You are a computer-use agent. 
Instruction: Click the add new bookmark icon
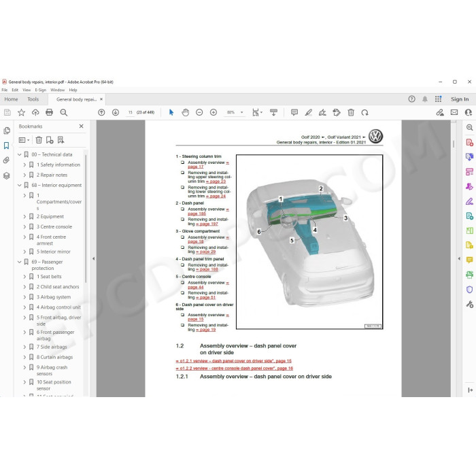pos(50,140)
